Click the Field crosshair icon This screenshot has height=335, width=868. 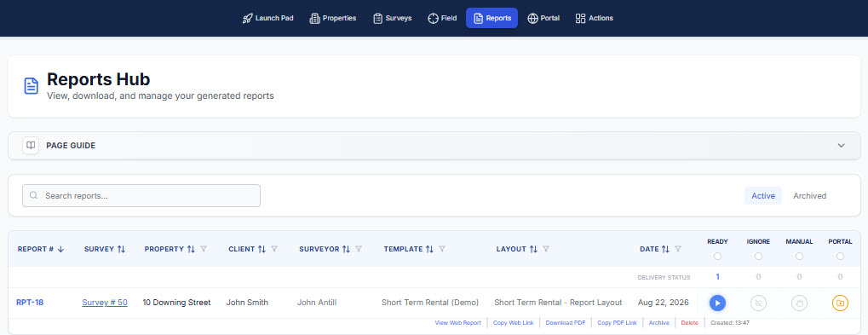(x=433, y=18)
